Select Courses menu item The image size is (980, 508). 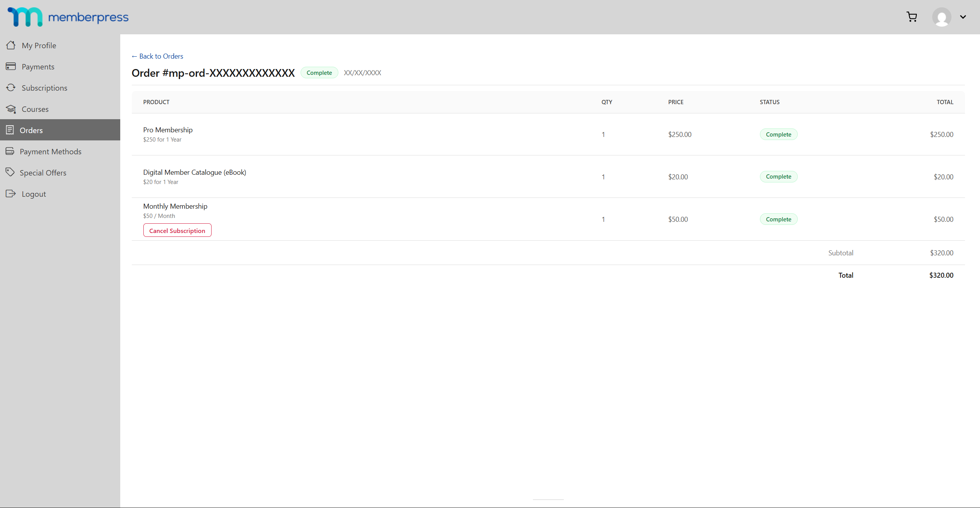[x=60, y=109]
